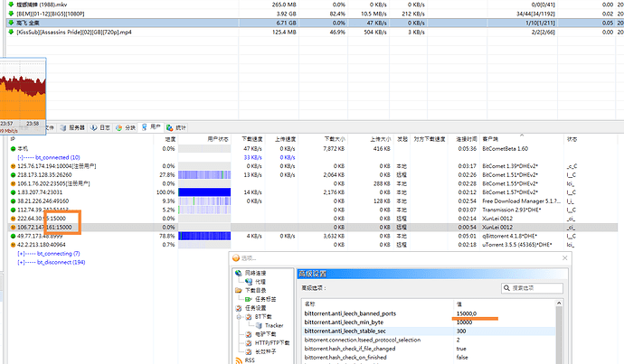Expand the bt_connecting (7) group
624x364 pixels.
click(20, 254)
